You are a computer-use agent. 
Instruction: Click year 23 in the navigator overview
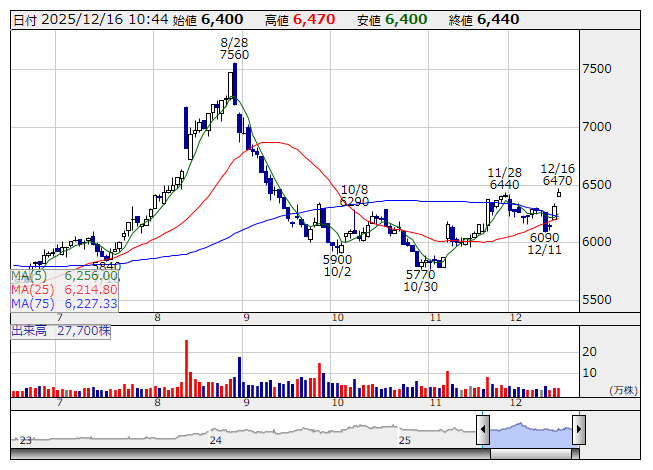pyautogui.click(x=26, y=439)
